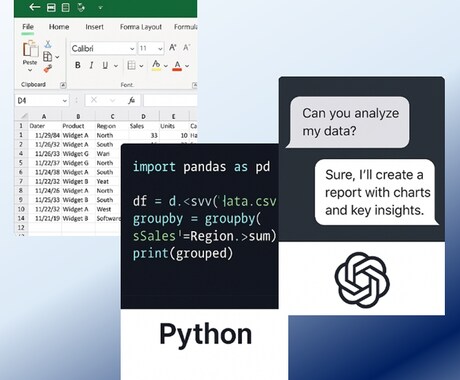Select column D header
Screen dimensions: 460x380
(x=143, y=116)
